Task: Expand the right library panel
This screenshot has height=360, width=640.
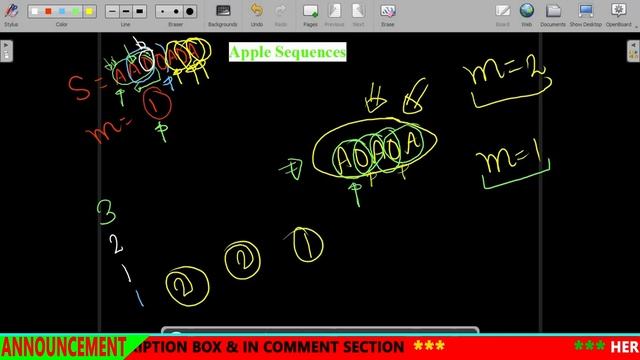Action: 633,51
